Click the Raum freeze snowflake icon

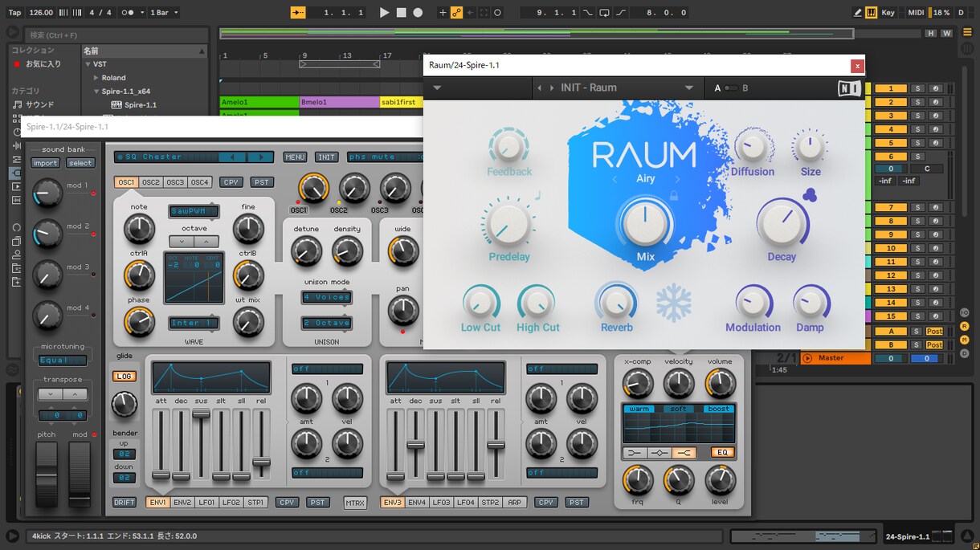673,304
